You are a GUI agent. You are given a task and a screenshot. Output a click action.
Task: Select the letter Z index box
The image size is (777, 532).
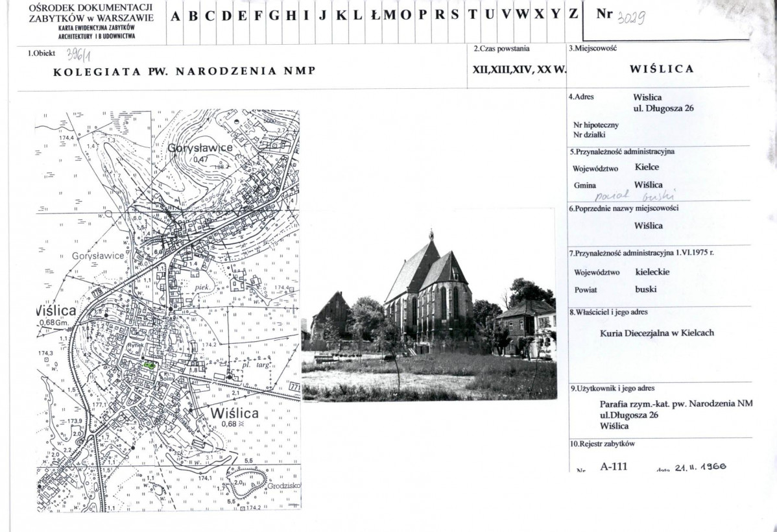[x=573, y=18]
